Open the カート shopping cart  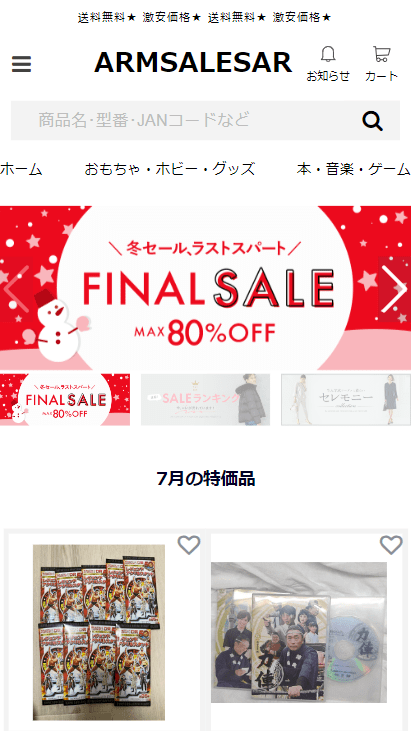click(x=381, y=64)
